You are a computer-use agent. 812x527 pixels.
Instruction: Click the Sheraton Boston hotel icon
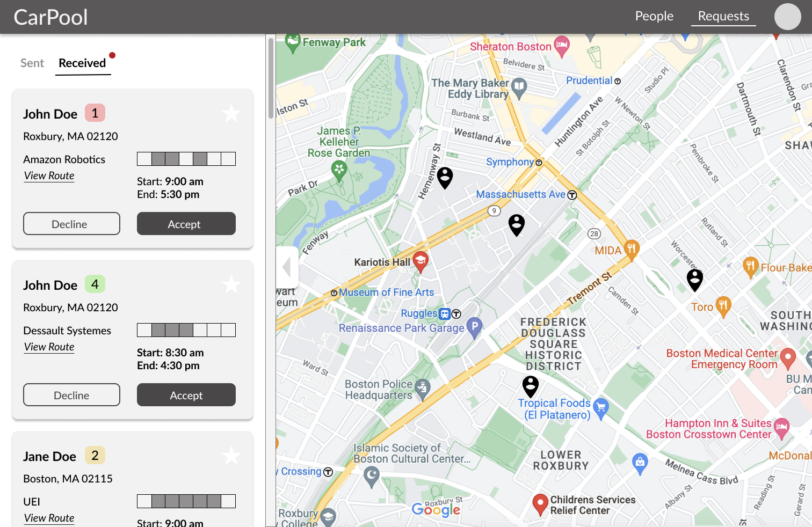point(562,46)
